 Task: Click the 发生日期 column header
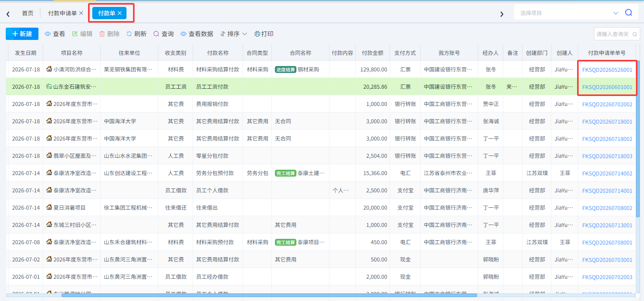(x=25, y=53)
